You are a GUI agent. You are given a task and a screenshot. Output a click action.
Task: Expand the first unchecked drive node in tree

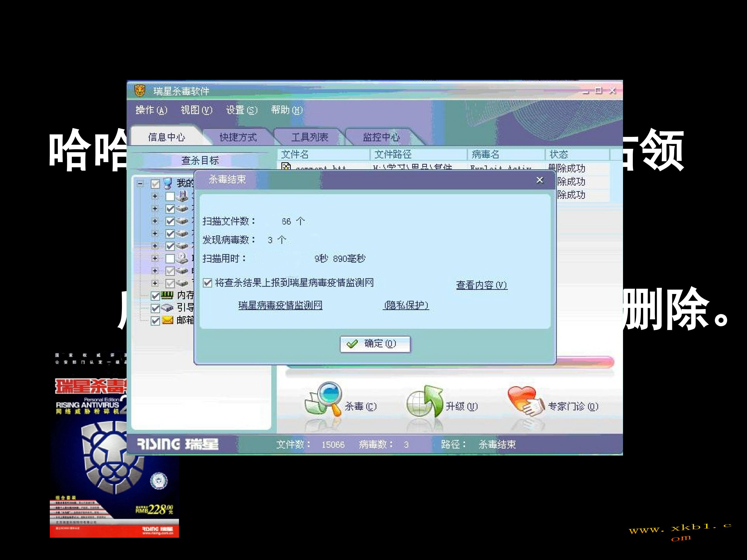(155, 196)
